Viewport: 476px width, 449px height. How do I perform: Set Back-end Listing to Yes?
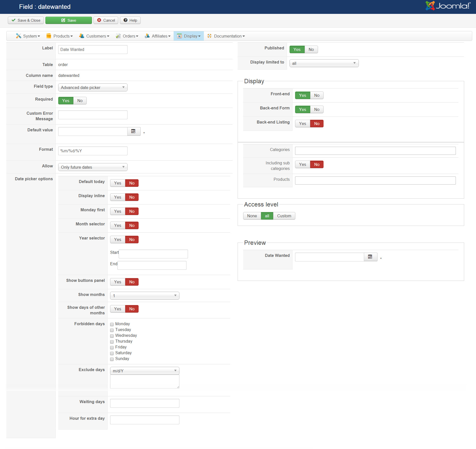[x=303, y=124]
